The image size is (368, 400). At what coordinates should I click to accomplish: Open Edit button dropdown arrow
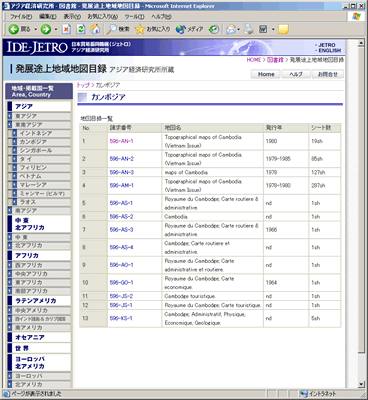click(x=273, y=29)
